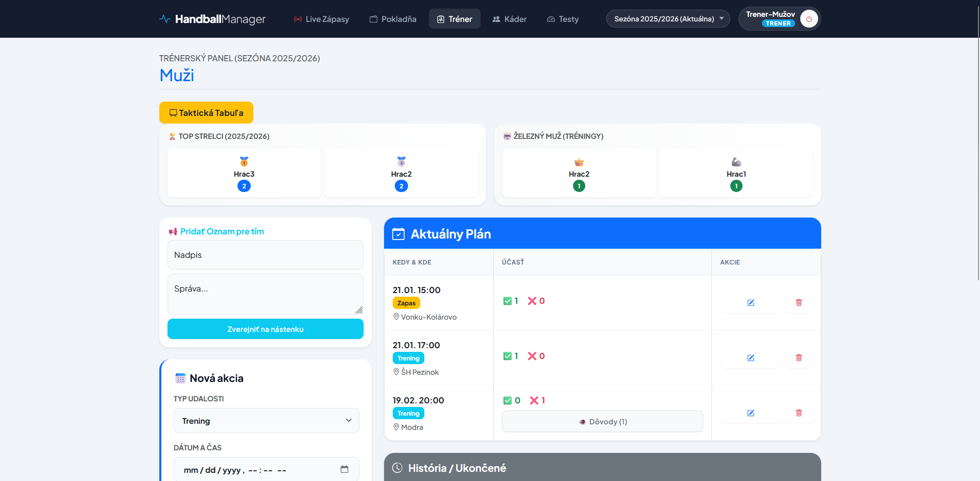Click the trash icon next to the ŠH Pezinok training
Viewport: 980px width, 481px height.
pos(799,357)
